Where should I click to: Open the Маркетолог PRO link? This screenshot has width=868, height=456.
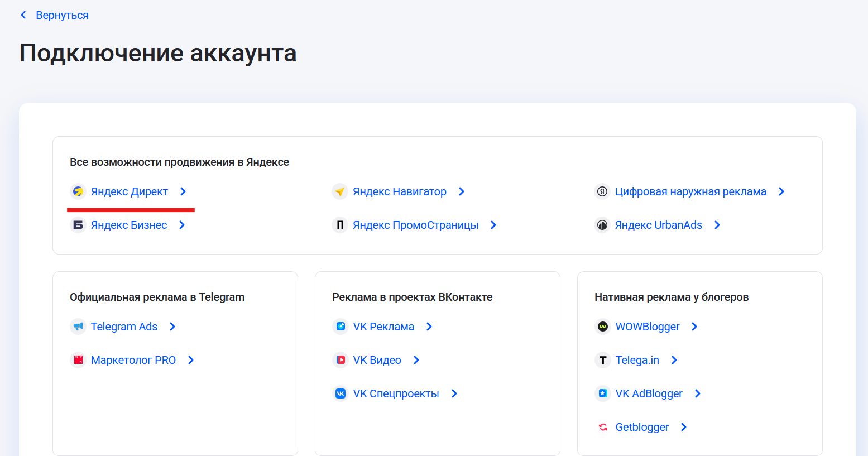tap(133, 360)
